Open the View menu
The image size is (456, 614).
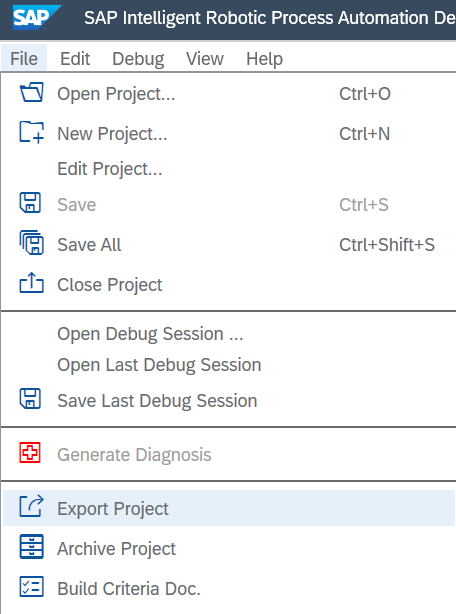205,59
